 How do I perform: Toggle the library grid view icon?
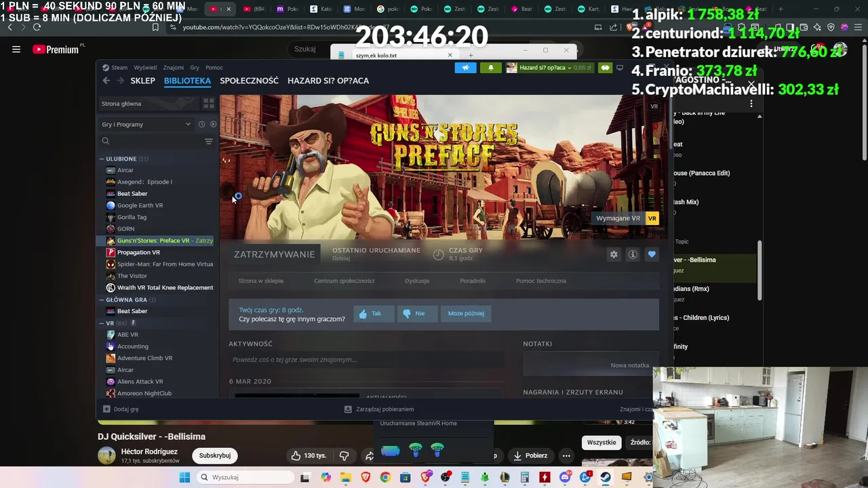click(x=209, y=104)
